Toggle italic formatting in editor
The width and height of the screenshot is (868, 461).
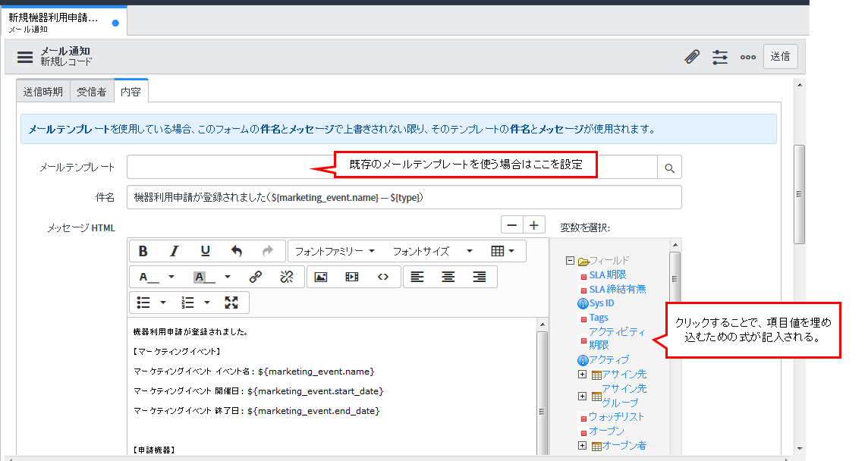pyautogui.click(x=174, y=251)
